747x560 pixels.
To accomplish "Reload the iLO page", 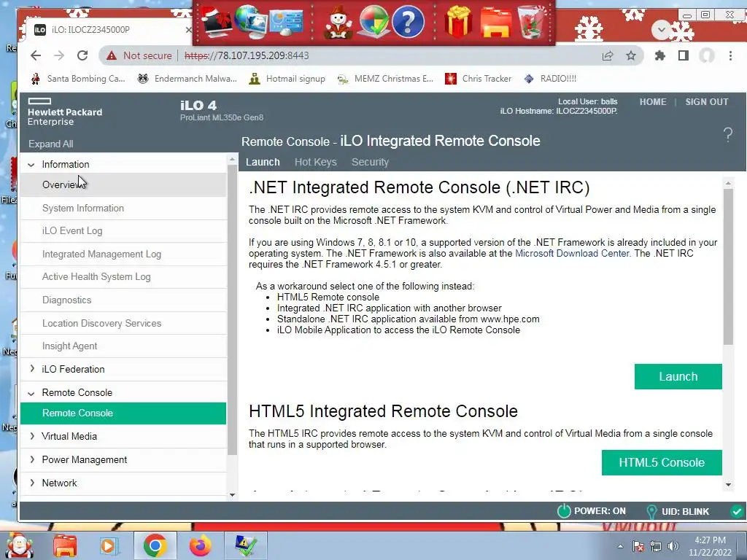I will tap(82, 55).
